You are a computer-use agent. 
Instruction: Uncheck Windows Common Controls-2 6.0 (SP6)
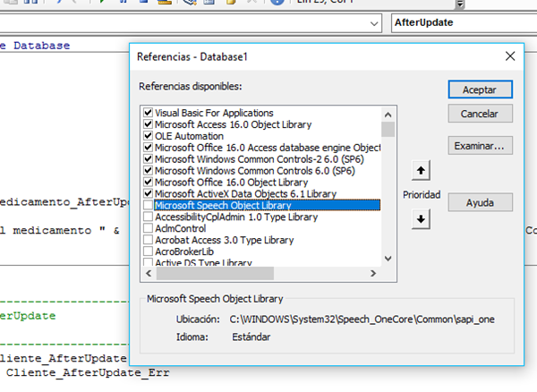tap(148, 158)
